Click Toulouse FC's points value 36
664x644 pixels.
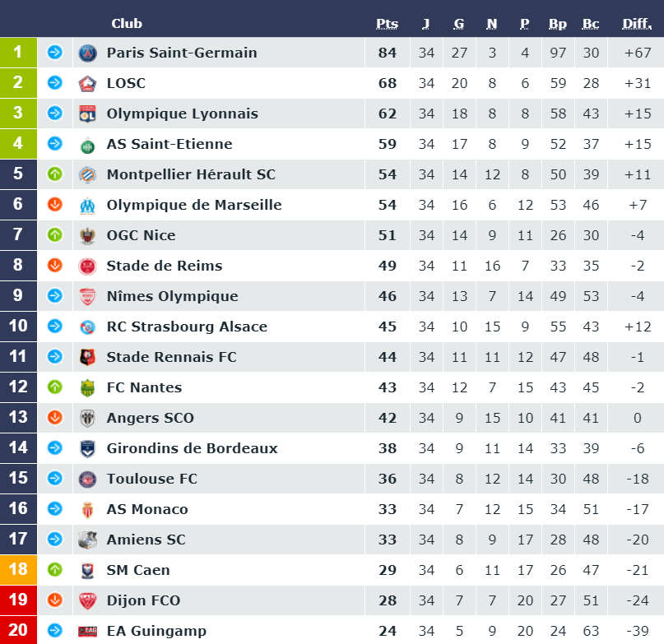click(x=387, y=479)
